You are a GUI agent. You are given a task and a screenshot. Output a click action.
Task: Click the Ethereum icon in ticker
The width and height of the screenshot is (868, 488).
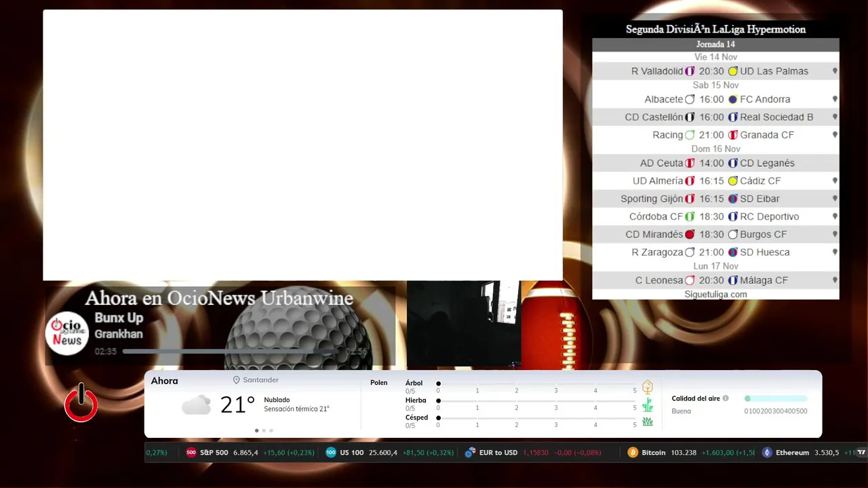pyautogui.click(x=767, y=453)
